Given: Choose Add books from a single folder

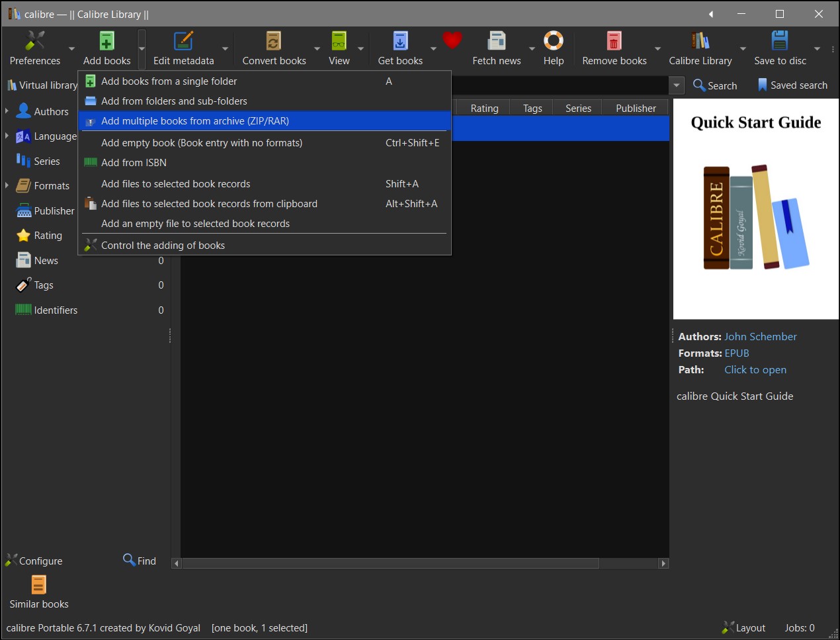Looking at the screenshot, I should 265,81.
